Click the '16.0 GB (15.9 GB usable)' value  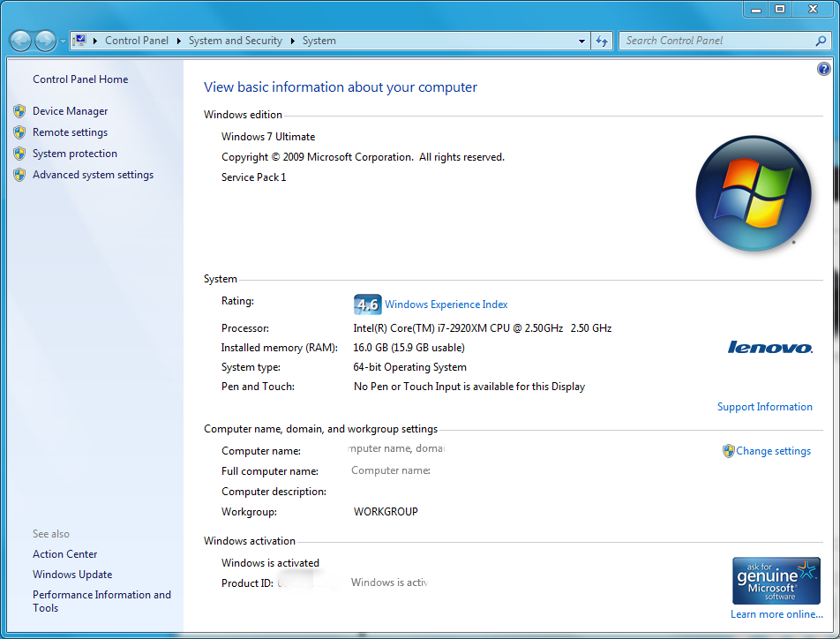pos(409,348)
